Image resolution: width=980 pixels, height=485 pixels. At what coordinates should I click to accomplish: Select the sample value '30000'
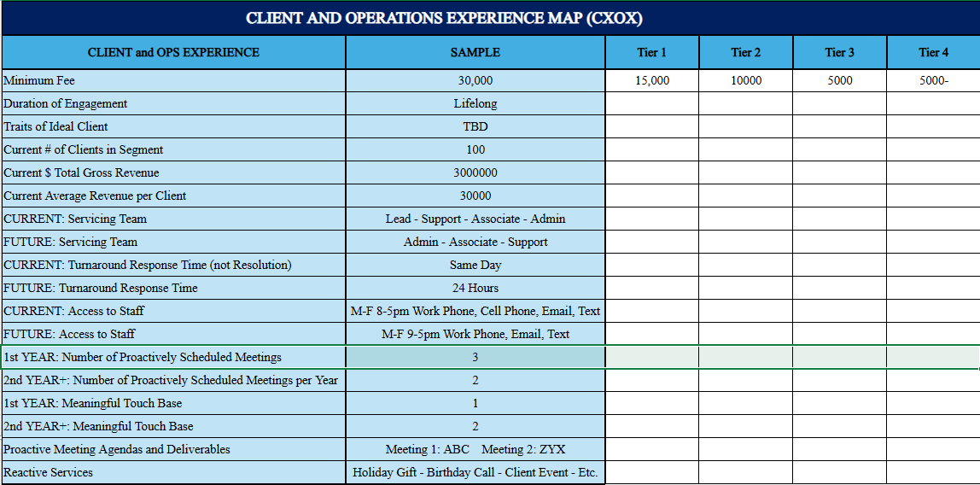pos(475,196)
